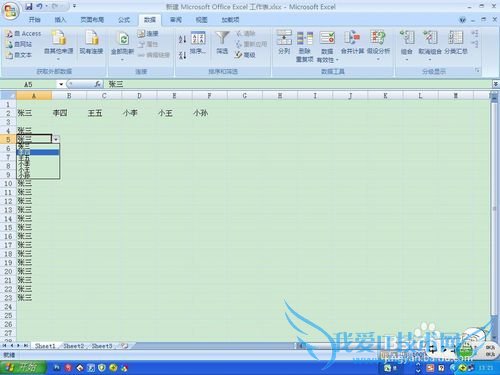
Task: Click 分类汇总 (subtotal)
Action: click(x=456, y=42)
